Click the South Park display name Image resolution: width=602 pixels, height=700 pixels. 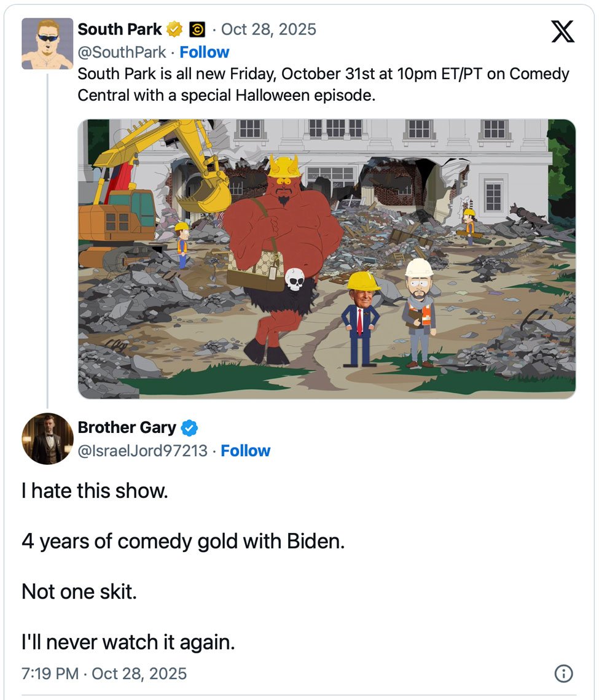click(x=120, y=29)
